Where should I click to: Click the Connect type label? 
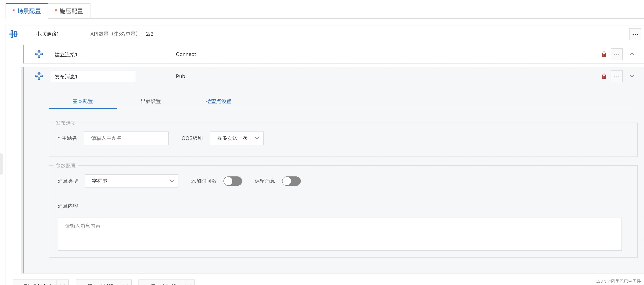click(186, 54)
